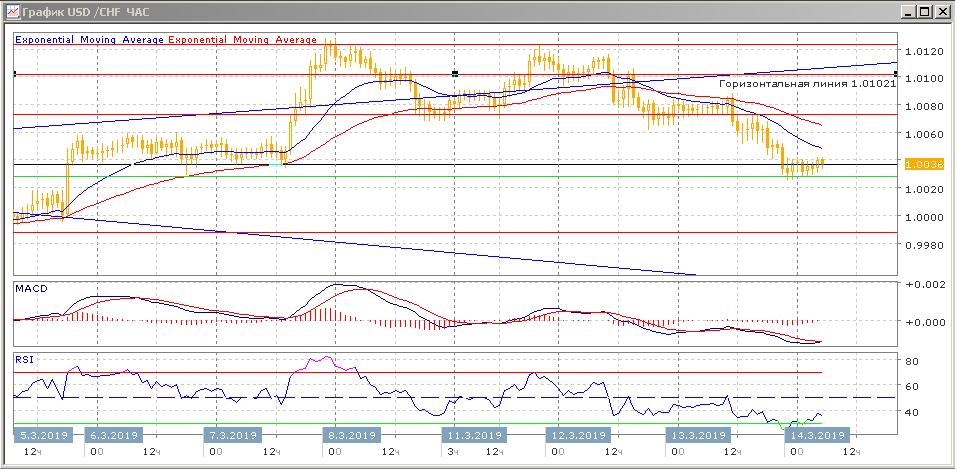Click the MACD indicator label
Image resolution: width=957 pixels, height=469 pixels.
(x=32, y=289)
